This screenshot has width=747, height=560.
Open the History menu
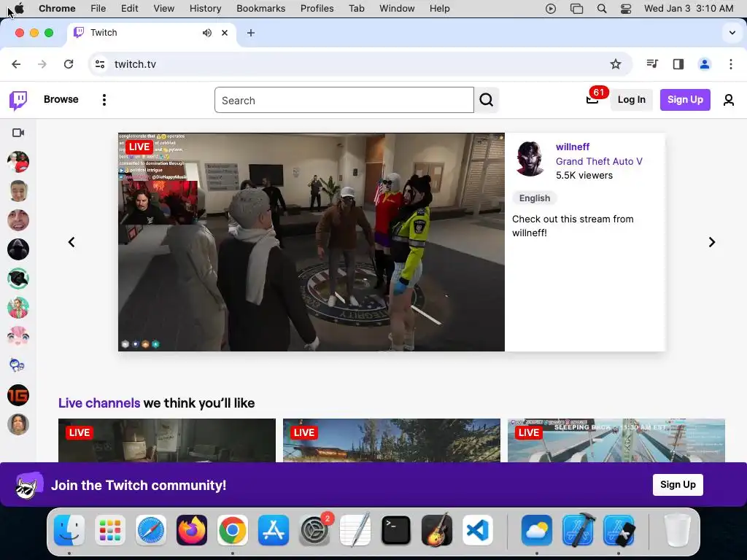[205, 9]
